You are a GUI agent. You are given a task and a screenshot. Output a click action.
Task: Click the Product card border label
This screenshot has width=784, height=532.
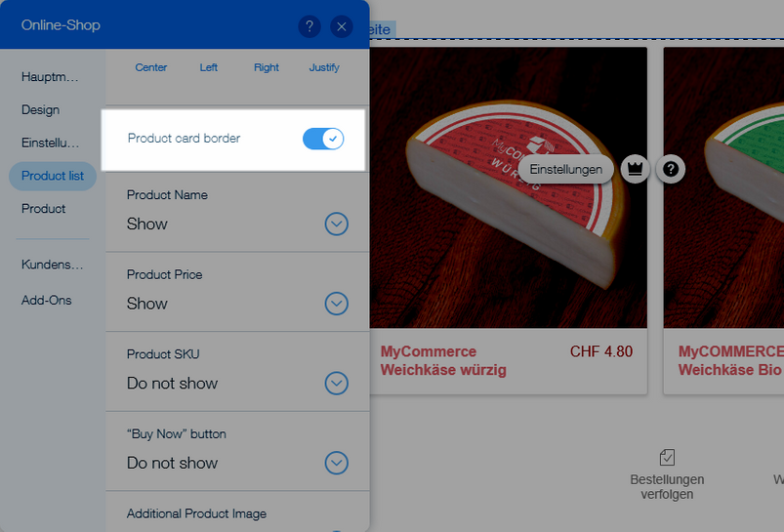pyautogui.click(x=184, y=139)
